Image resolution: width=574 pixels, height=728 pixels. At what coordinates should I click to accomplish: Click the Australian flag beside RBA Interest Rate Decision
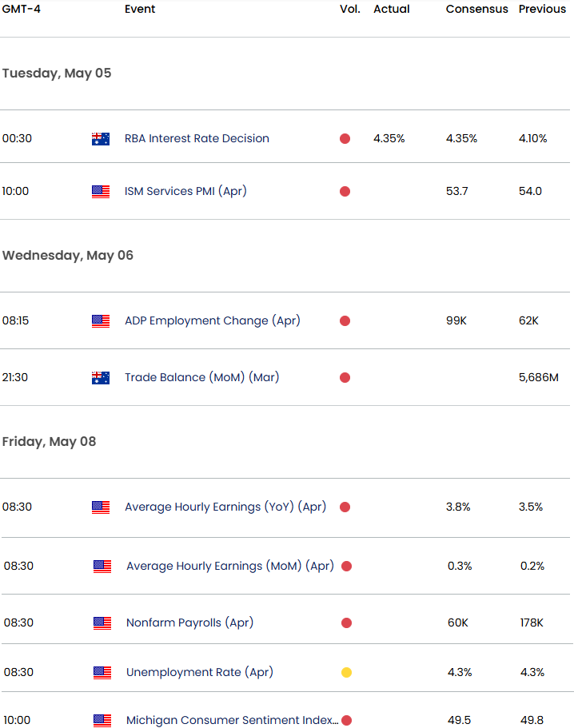point(101,139)
